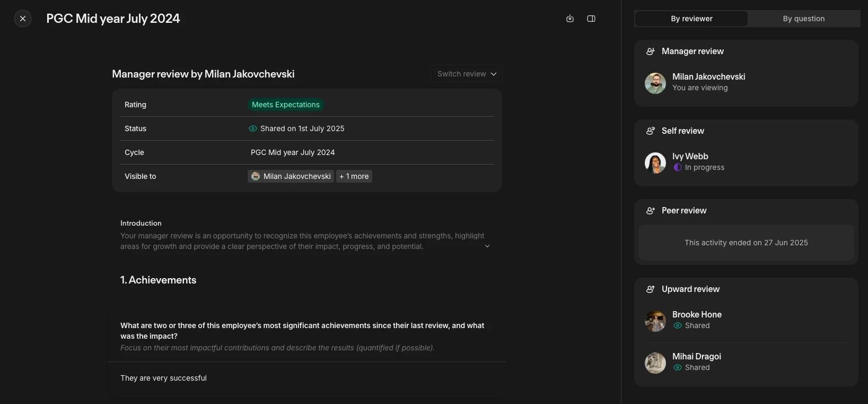
Task: Click the Manager review section icon
Action: [x=651, y=51]
